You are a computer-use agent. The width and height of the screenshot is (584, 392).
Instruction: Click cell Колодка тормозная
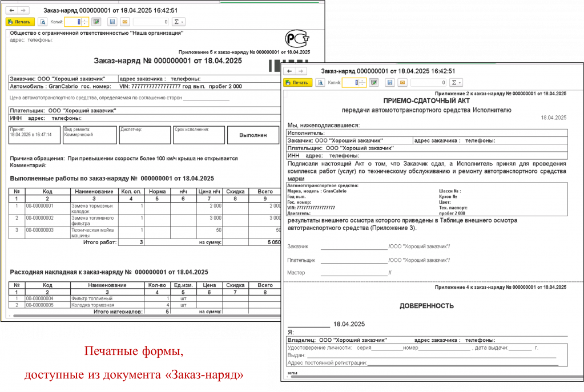(107, 305)
